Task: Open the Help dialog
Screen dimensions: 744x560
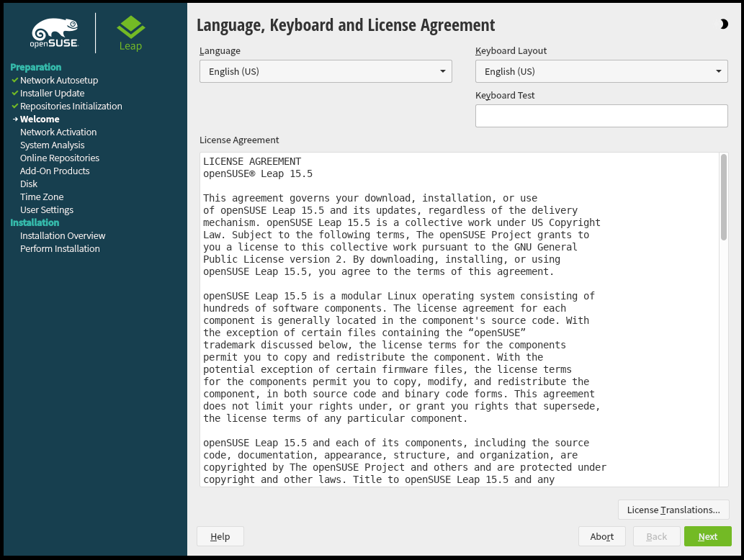Action: point(220,536)
